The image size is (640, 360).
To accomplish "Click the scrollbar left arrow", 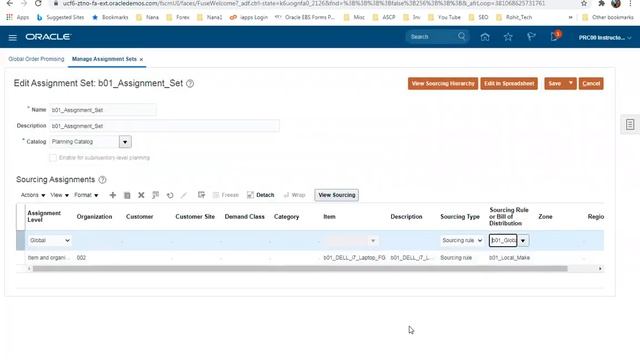I will pos(29,269).
